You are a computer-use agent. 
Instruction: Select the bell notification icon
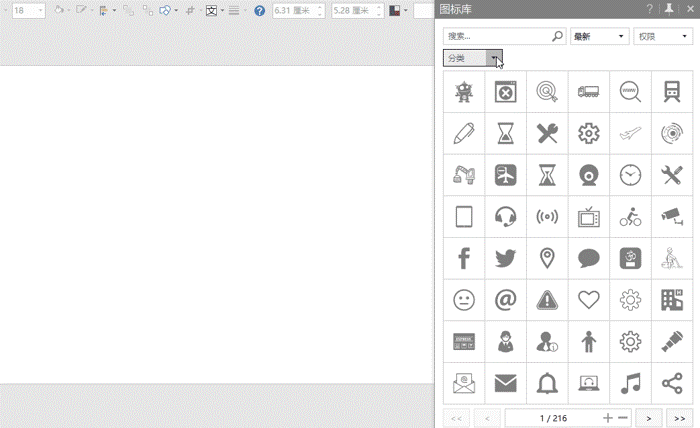click(x=547, y=383)
